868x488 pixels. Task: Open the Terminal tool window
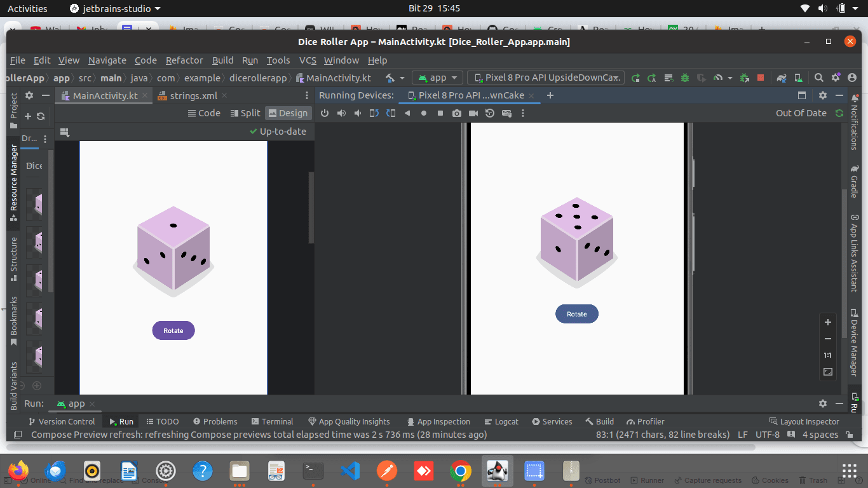[x=272, y=421]
